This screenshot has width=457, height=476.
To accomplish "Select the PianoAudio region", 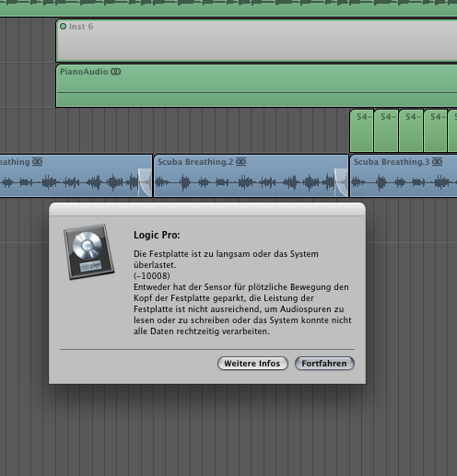I will [256, 86].
